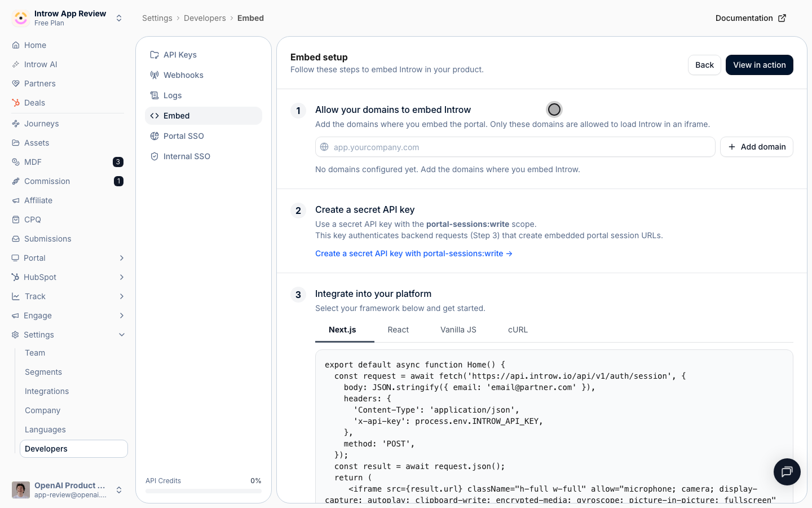The height and width of the screenshot is (508, 812).
Task: Open the Logs menu item
Action: pos(204,95)
